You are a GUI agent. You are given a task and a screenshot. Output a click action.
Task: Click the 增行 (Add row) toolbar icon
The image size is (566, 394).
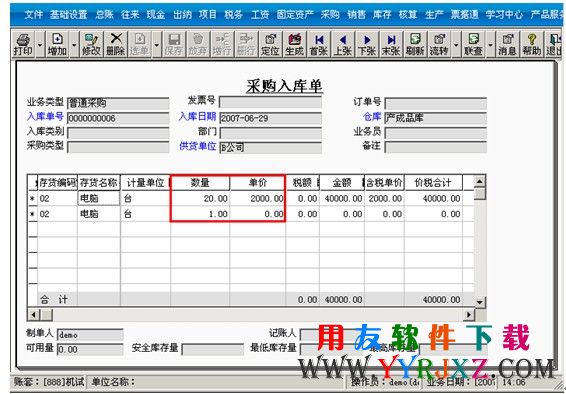[x=222, y=44]
